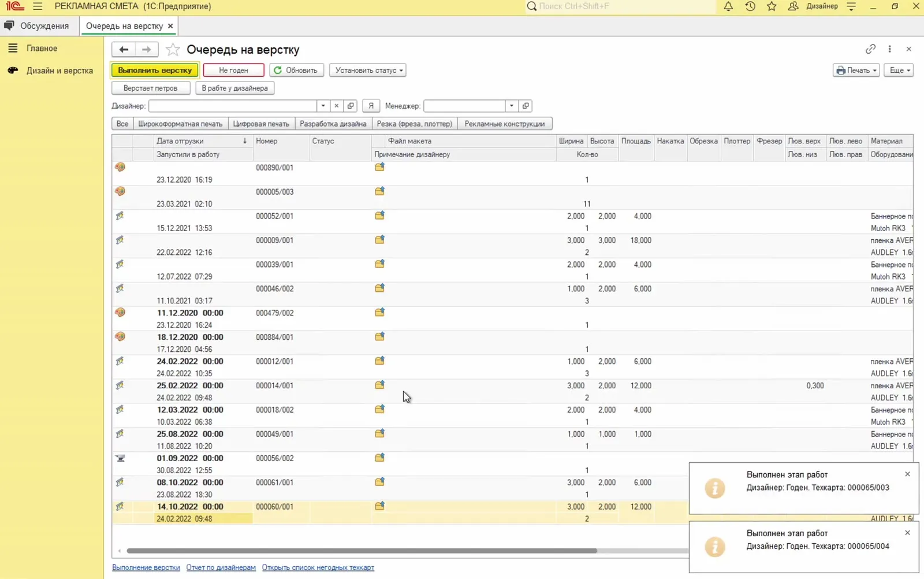Open the Отчет по дизайнерам link
The width and height of the screenshot is (924, 579).
[221, 567]
